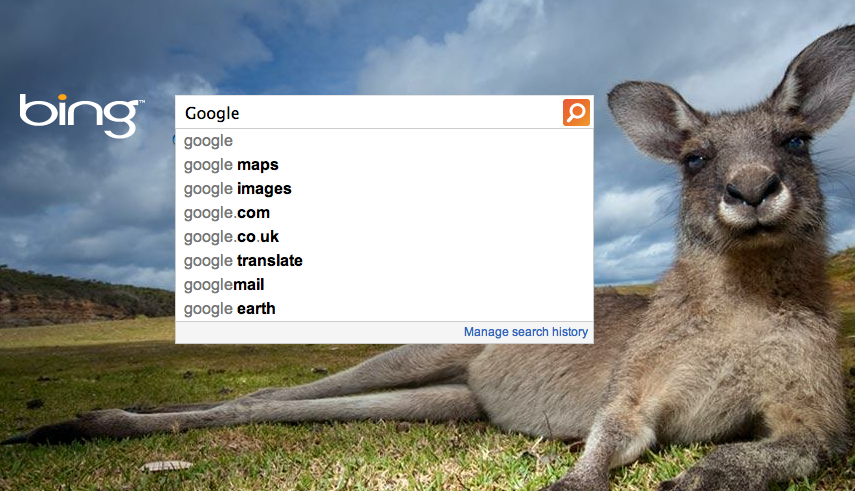This screenshot has width=855, height=491.
Task: Open the Manage search history link
Action: click(526, 332)
